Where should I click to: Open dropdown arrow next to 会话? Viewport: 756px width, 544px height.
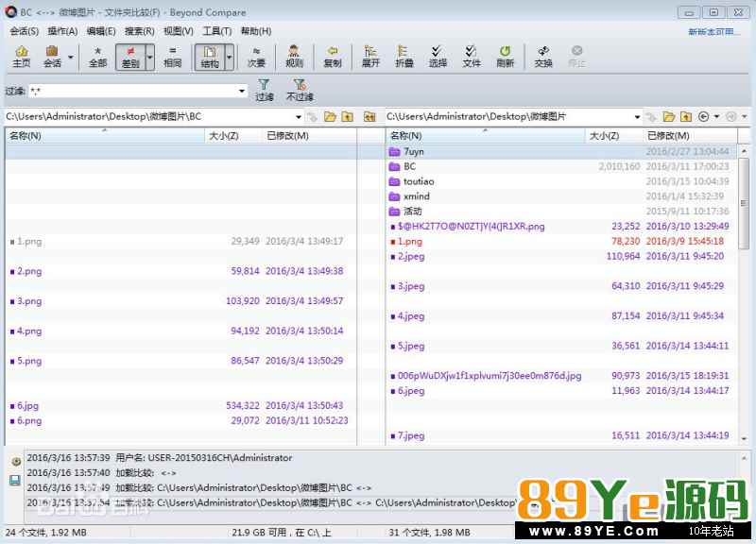click(x=70, y=57)
